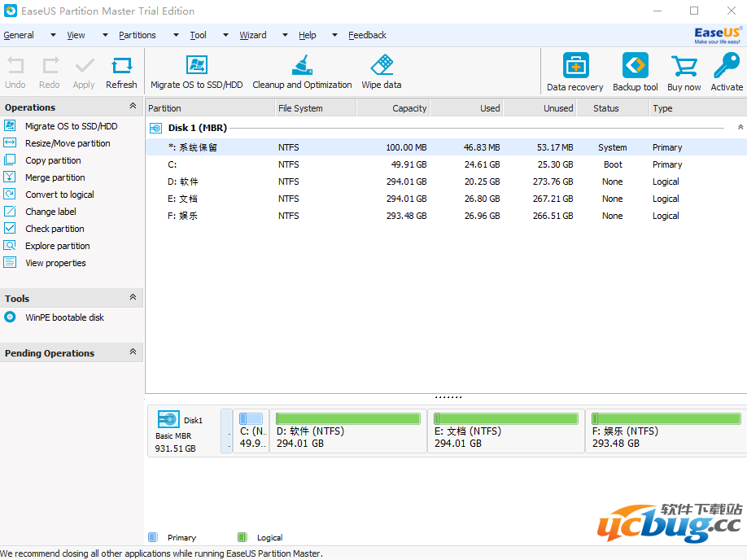Select Migrate OS to SSD/HDD in Operations panel
747x560 pixels.
click(x=71, y=126)
